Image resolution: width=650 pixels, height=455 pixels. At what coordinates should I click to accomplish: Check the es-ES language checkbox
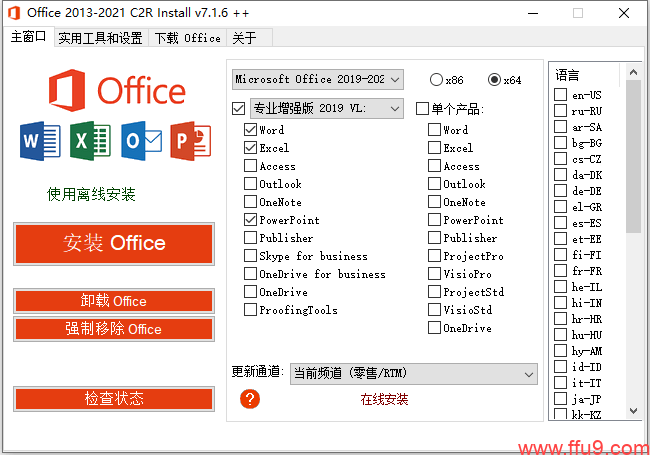tap(560, 223)
